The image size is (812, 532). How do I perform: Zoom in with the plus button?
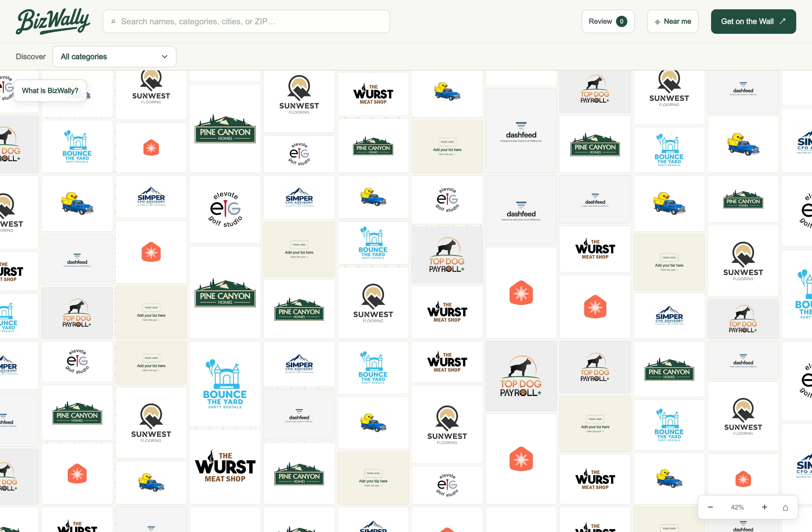tap(765, 507)
